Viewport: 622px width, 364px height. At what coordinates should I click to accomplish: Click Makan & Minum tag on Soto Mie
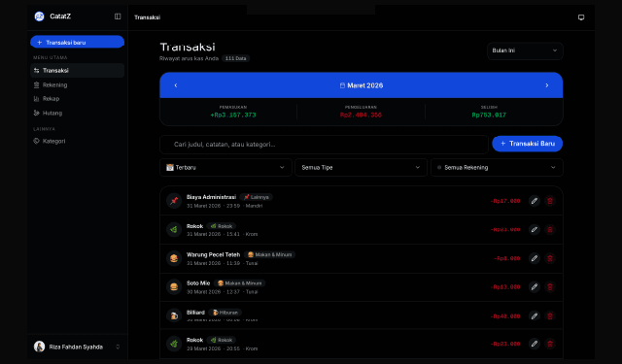tap(240, 283)
